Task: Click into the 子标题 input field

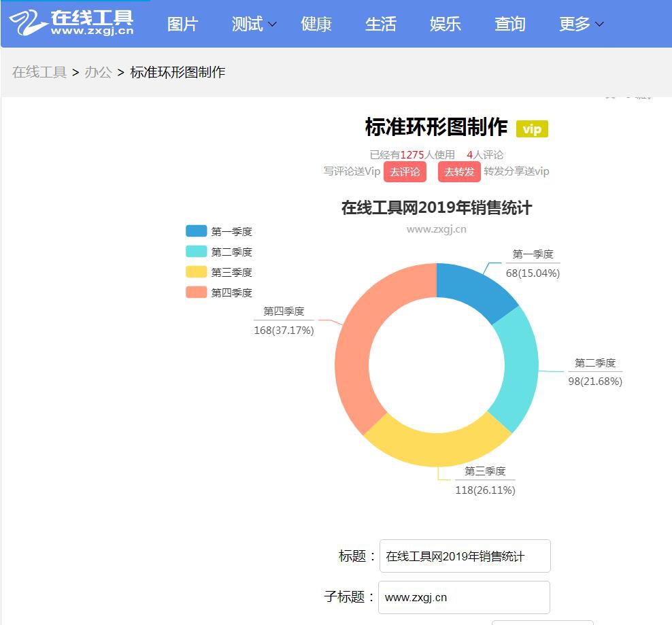Action: click(464, 597)
